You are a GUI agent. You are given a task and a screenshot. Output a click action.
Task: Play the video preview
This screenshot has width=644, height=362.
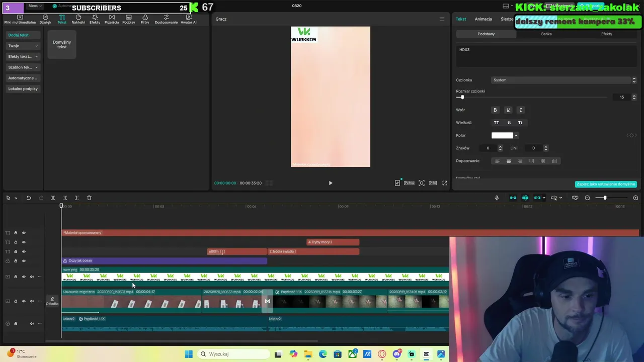pos(331,183)
